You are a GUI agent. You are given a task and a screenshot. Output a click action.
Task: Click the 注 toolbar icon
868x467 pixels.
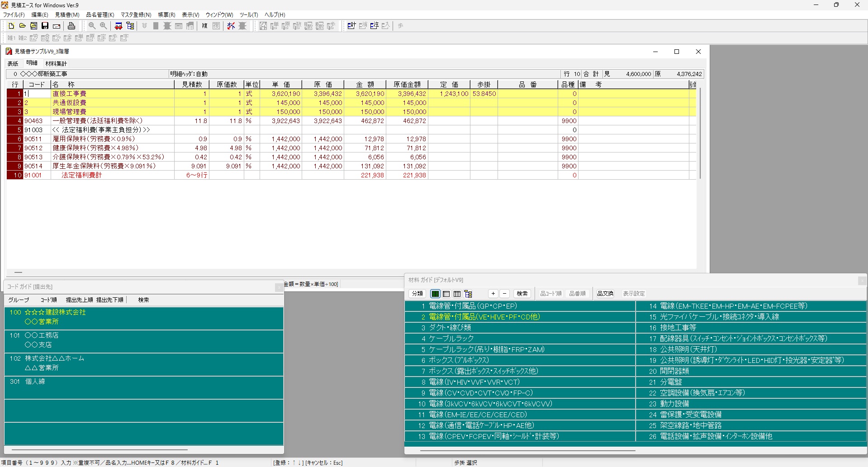tap(374, 26)
